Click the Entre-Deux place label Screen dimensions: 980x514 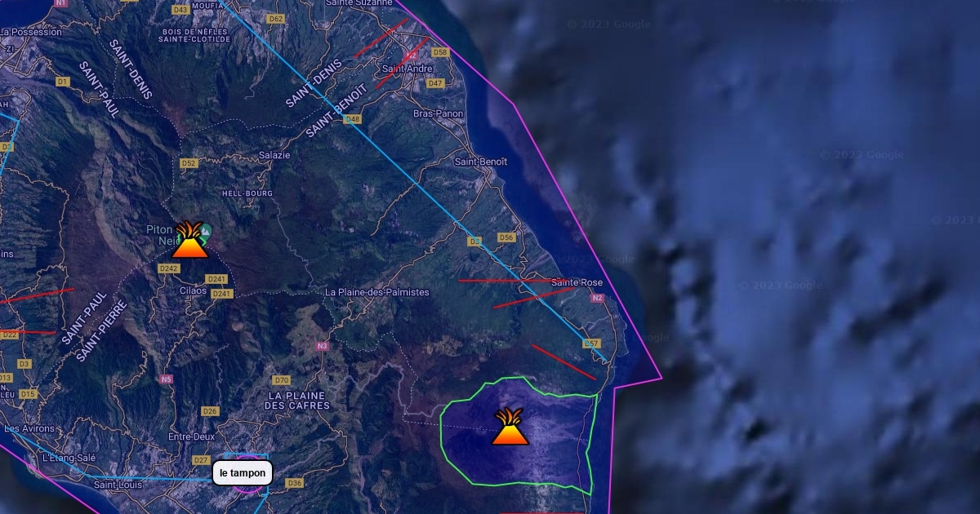[191, 436]
